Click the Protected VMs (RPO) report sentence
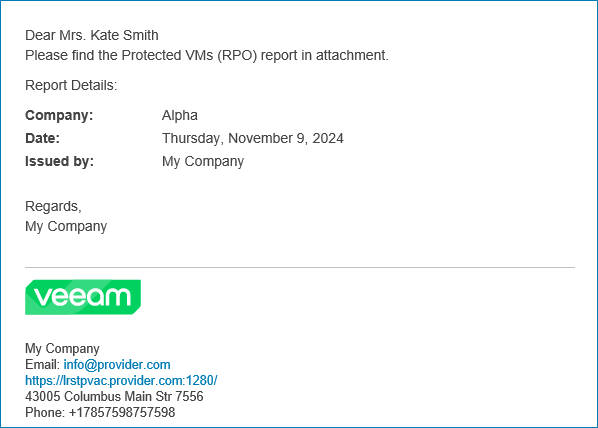This screenshot has height=428, width=598. pyautogui.click(x=207, y=55)
